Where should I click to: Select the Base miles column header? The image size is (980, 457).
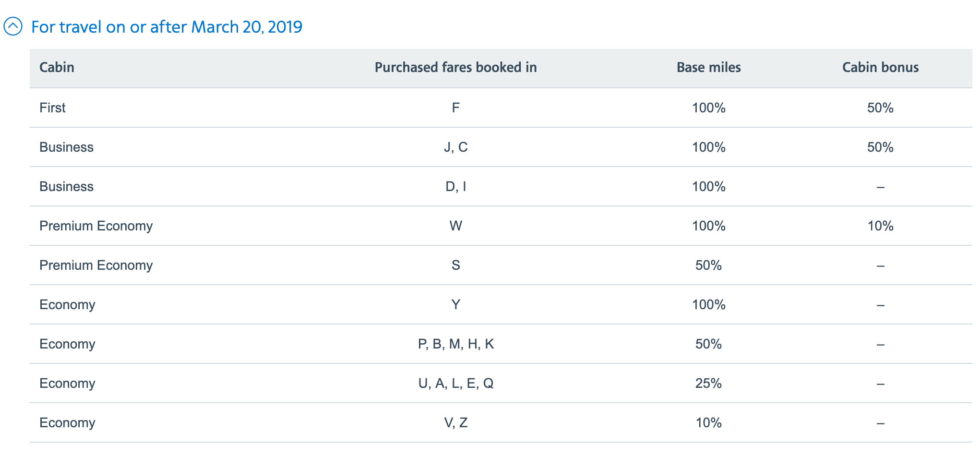[x=708, y=67]
